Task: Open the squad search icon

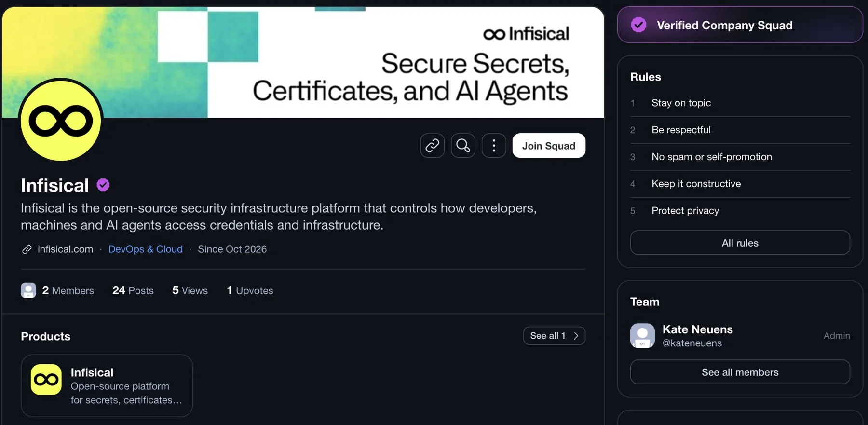Action: pos(463,145)
